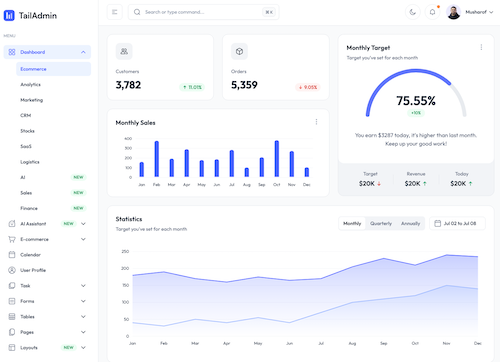
Task: Expand the Layouts menu
Action: [x=83, y=348]
